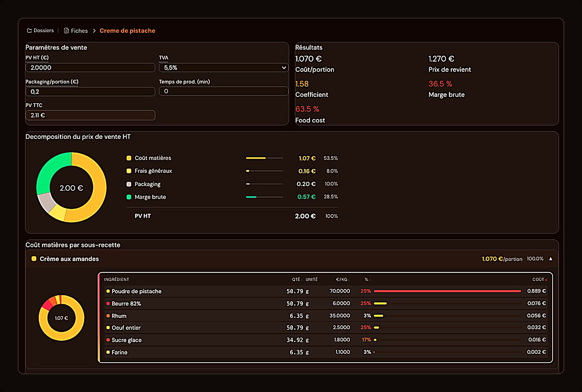Click the PV HT 2.00 € total row

(232, 216)
